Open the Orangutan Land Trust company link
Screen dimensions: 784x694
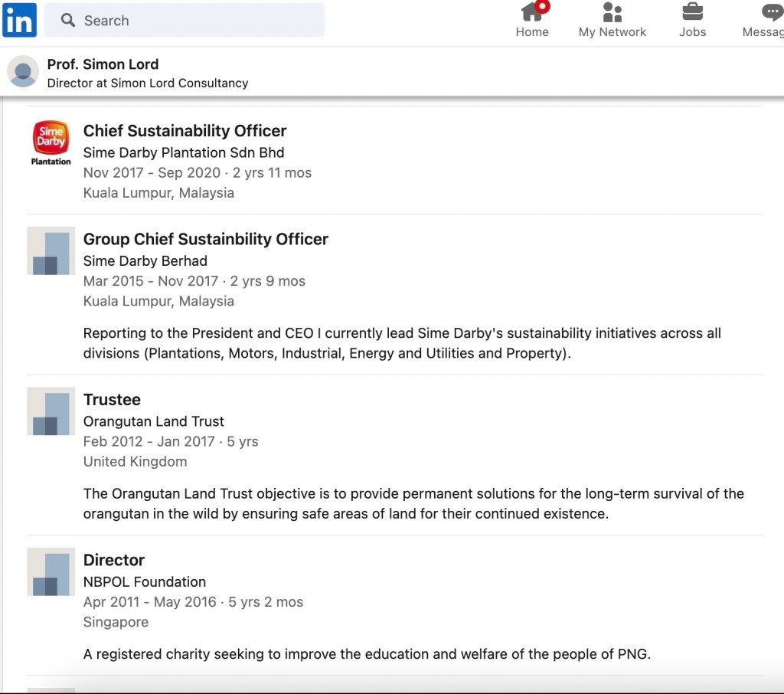coord(154,421)
